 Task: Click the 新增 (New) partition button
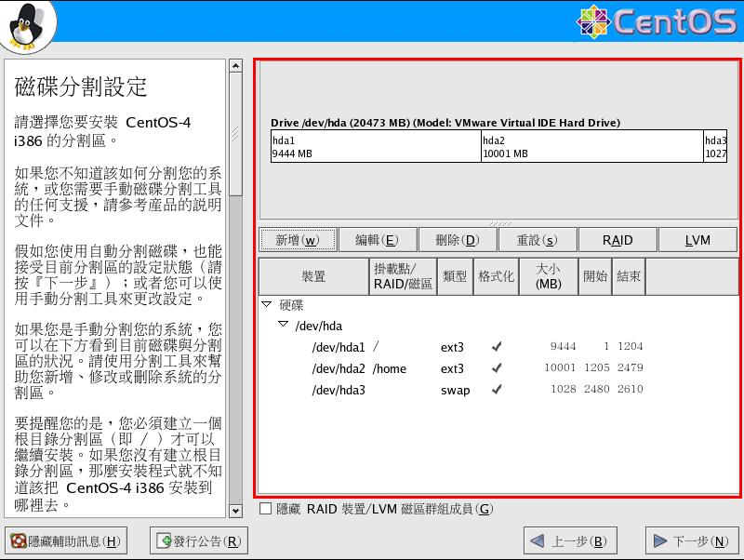click(x=297, y=240)
